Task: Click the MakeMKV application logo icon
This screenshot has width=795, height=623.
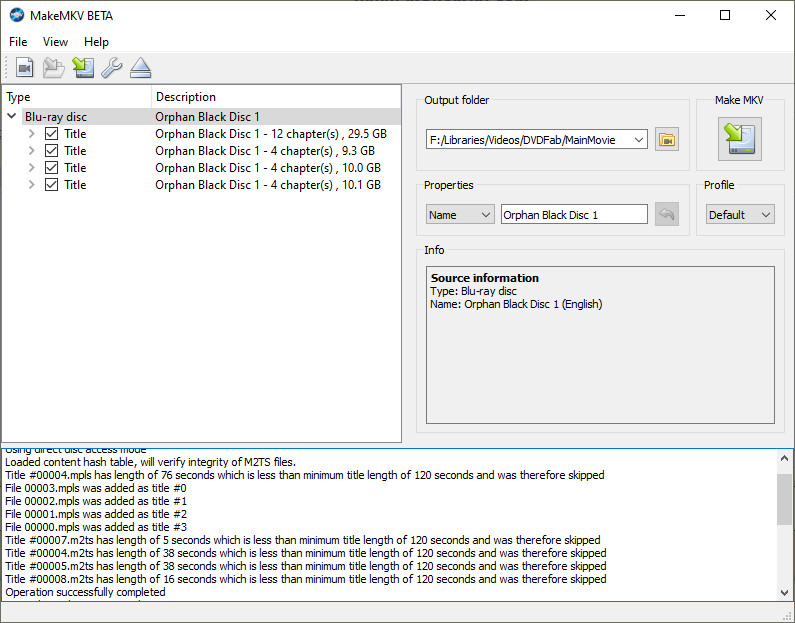Action: (x=17, y=15)
